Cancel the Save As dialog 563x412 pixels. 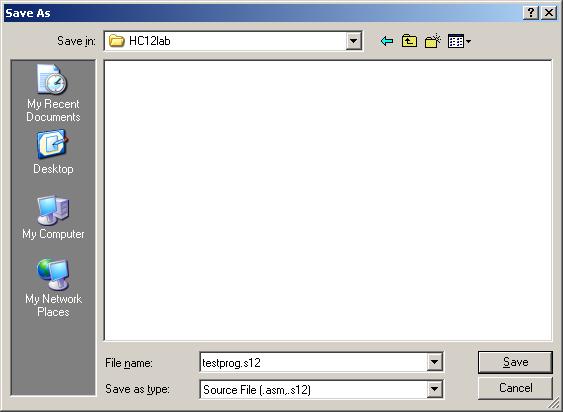515,388
